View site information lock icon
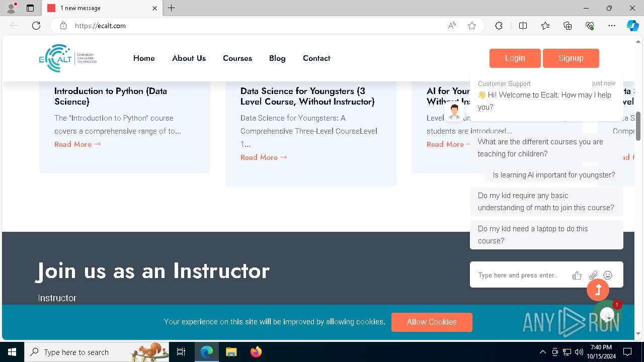Screen dimensions: 644x362 pos(63,26)
